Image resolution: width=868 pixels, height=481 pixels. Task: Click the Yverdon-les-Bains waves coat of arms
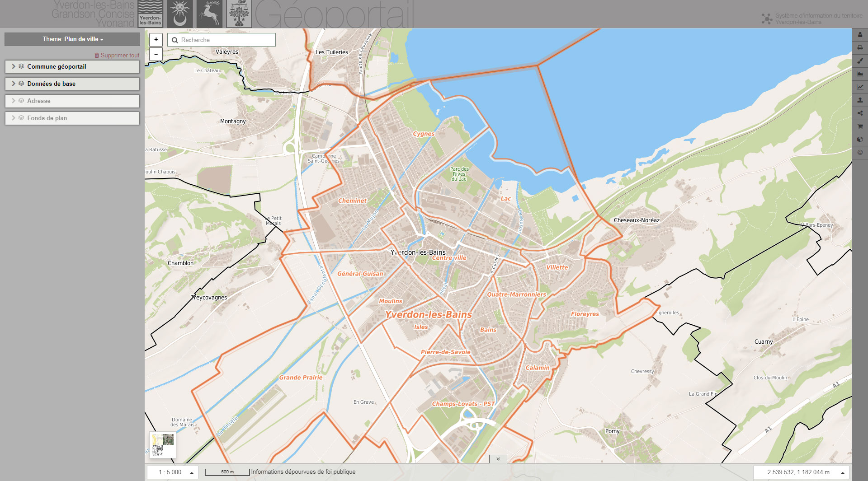[150, 14]
